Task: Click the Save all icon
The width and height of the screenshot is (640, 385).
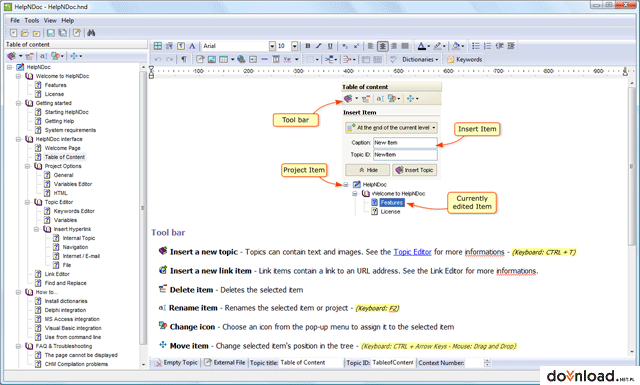Action: tap(62, 33)
